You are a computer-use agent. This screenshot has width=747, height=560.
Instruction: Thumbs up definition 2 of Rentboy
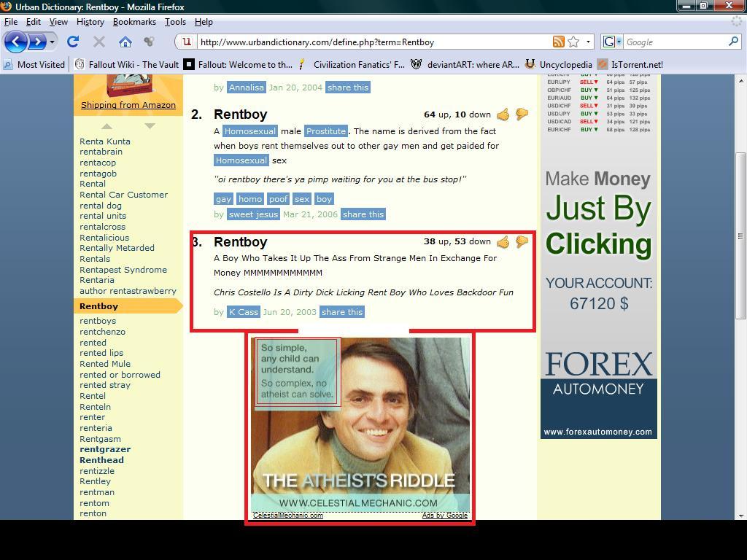503,114
